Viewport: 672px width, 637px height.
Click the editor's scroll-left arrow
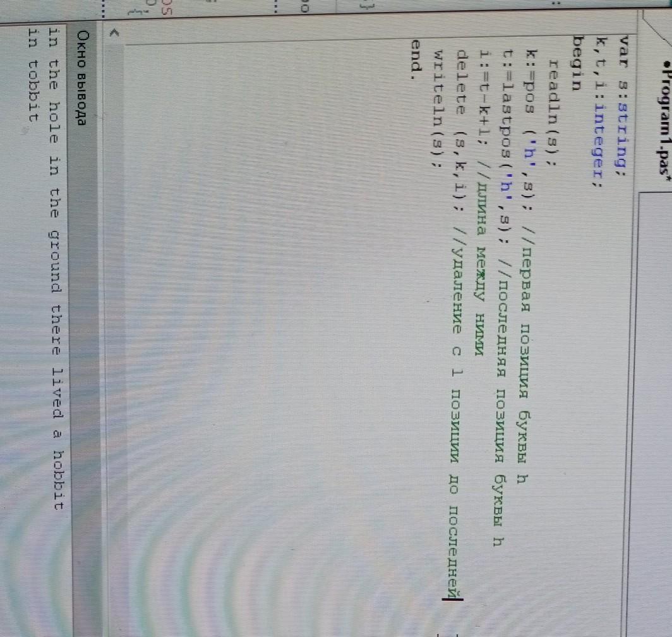(x=113, y=33)
